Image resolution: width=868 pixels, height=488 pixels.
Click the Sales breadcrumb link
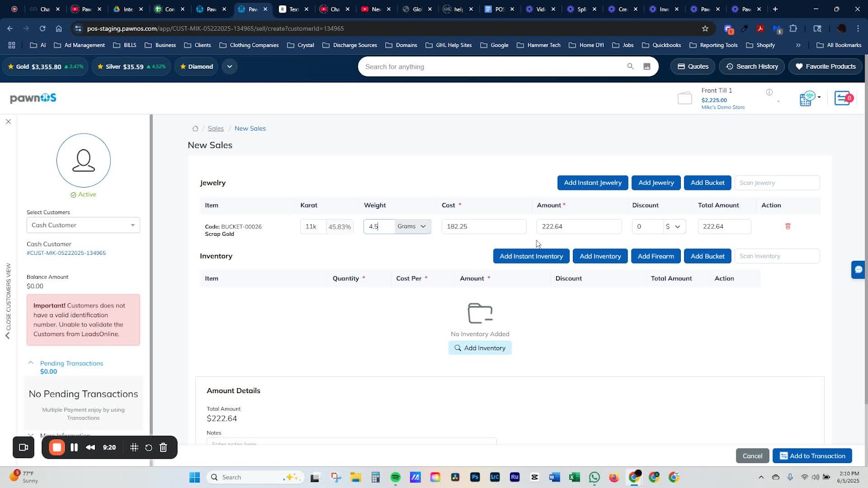tap(215, 129)
